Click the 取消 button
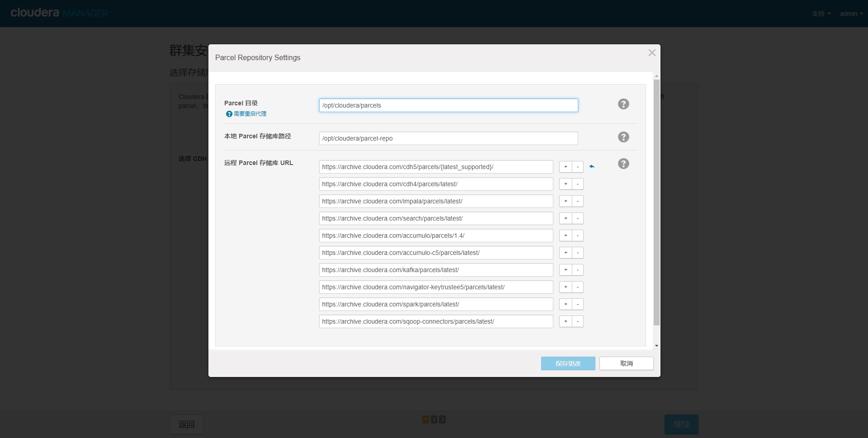Image resolution: width=868 pixels, height=438 pixels. tap(626, 363)
